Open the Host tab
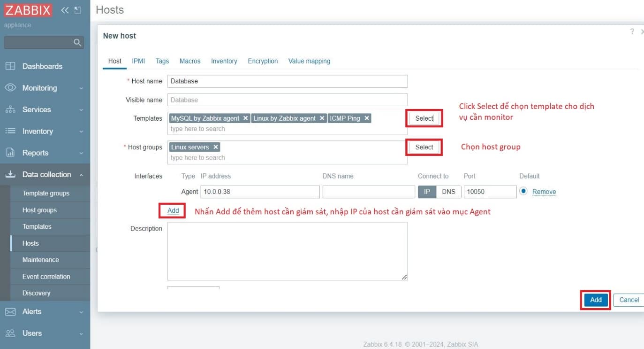The image size is (644, 349). click(x=114, y=61)
